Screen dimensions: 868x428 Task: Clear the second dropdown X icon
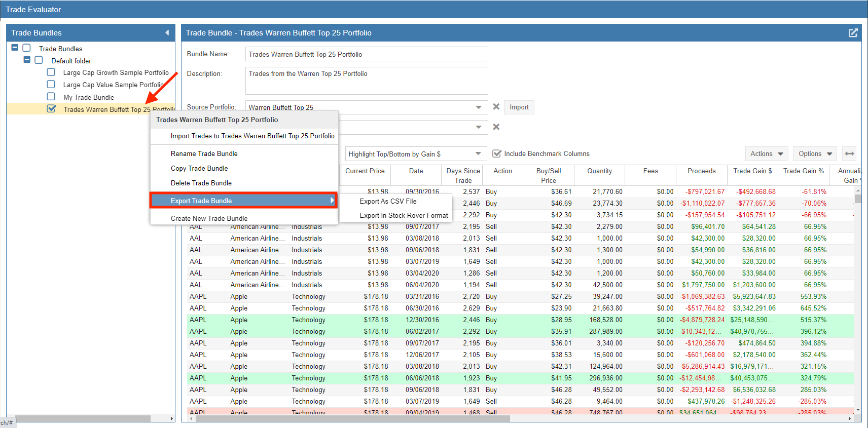tap(496, 127)
